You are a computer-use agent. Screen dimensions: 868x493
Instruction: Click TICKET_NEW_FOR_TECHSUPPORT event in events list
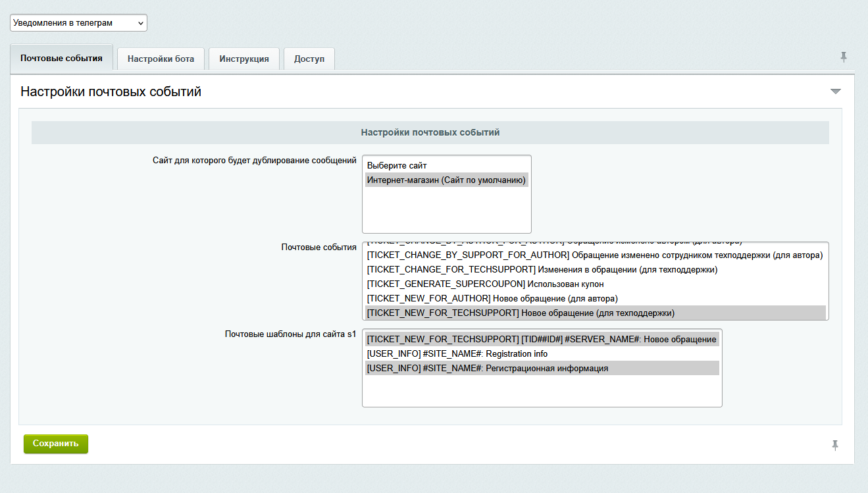tap(521, 313)
